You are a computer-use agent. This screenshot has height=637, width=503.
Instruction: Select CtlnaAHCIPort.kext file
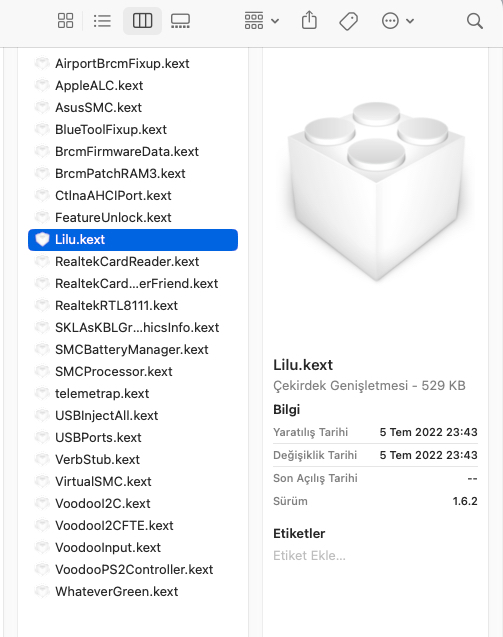pos(133,195)
